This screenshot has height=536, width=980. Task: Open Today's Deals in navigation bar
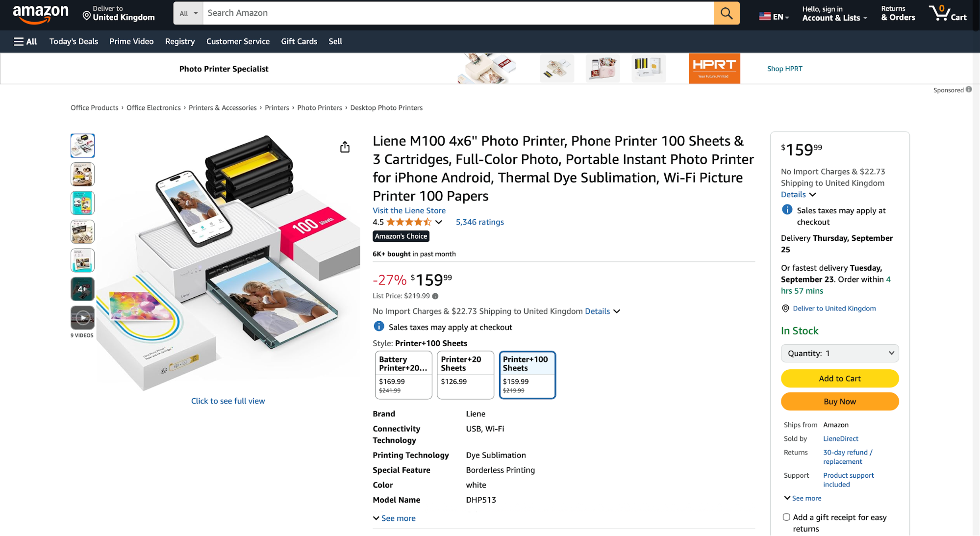[74, 42]
